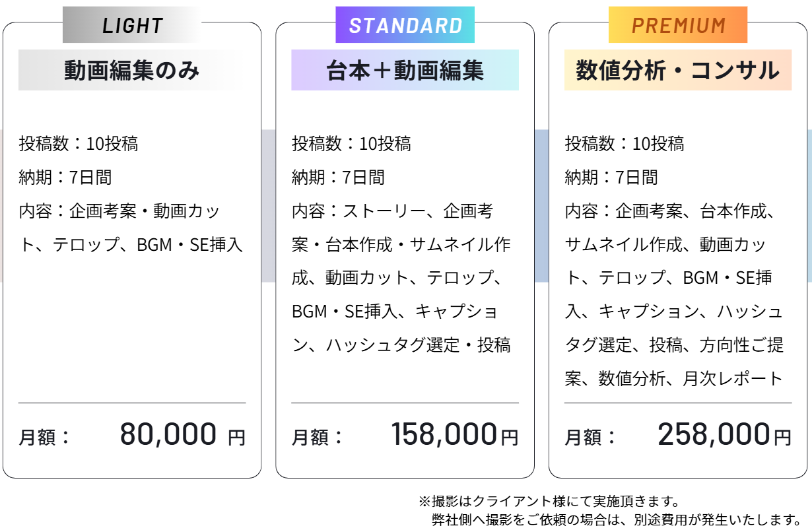Click the 動画編集のみ plan heading

point(132,70)
